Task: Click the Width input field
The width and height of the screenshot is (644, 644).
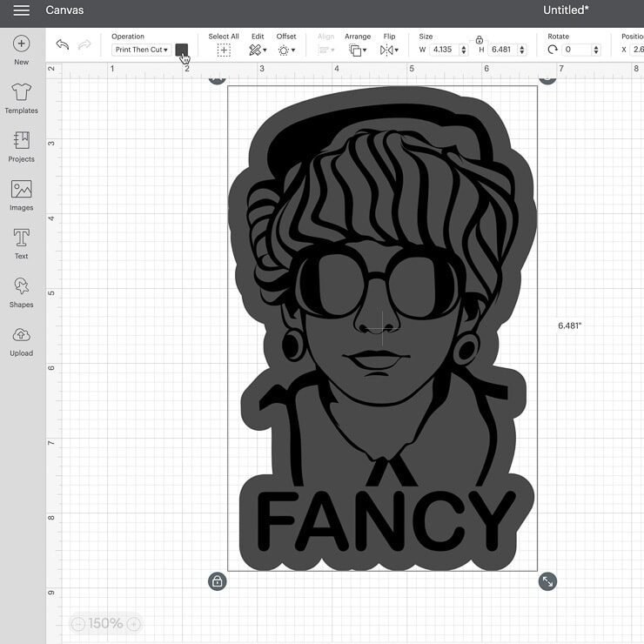Action: [445, 50]
